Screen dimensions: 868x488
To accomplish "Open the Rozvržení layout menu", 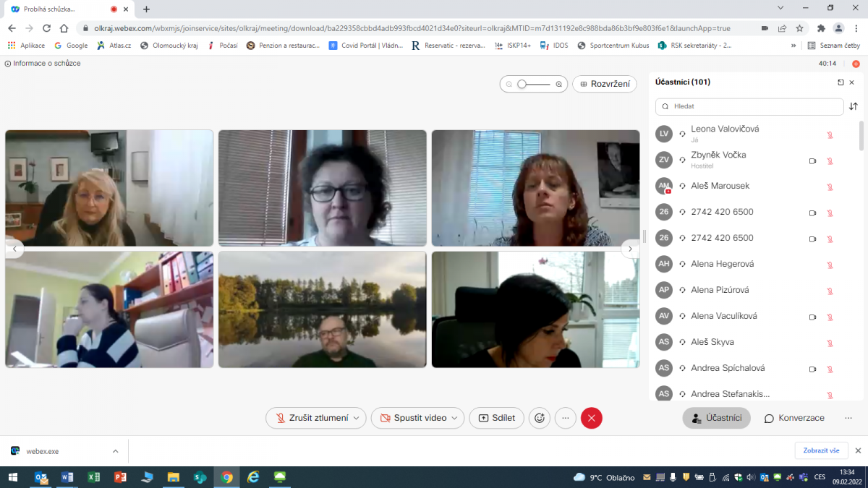I will [x=605, y=84].
